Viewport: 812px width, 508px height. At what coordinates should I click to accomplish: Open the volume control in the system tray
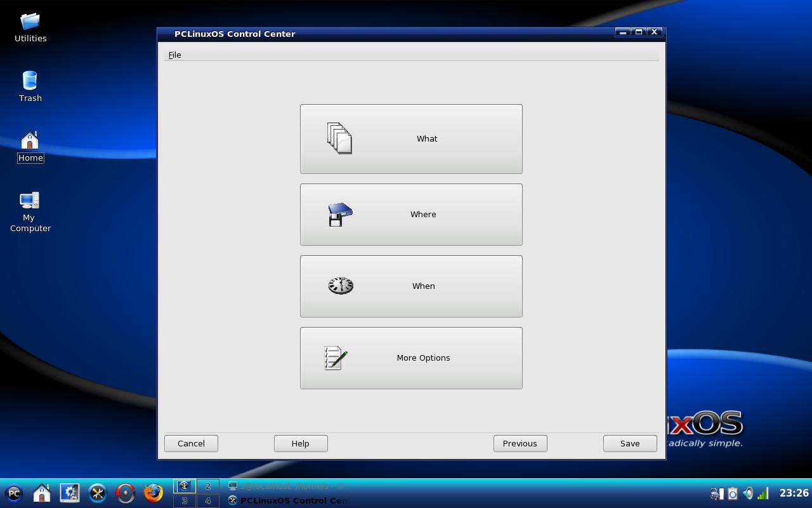[748, 493]
